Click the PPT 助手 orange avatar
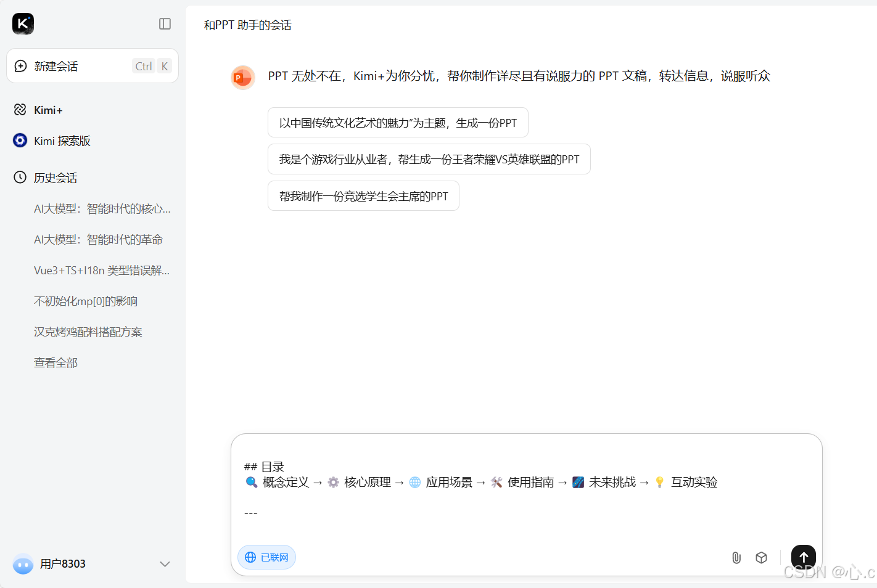 (242, 78)
